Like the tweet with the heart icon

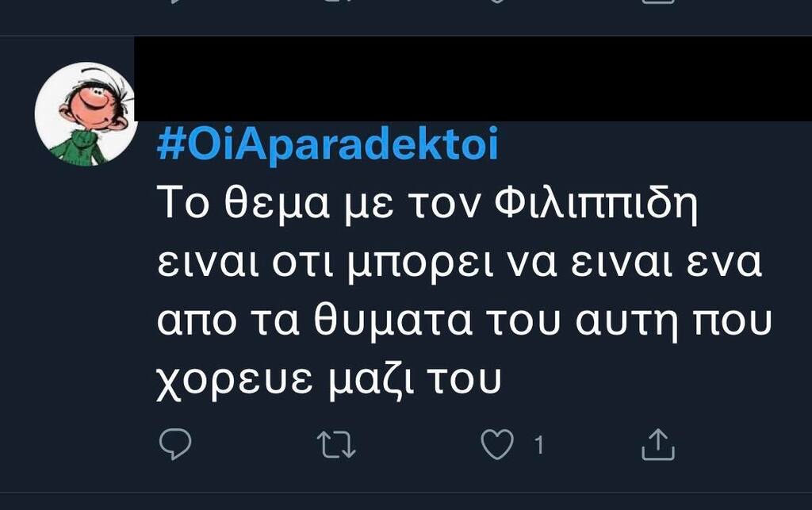[x=497, y=444]
